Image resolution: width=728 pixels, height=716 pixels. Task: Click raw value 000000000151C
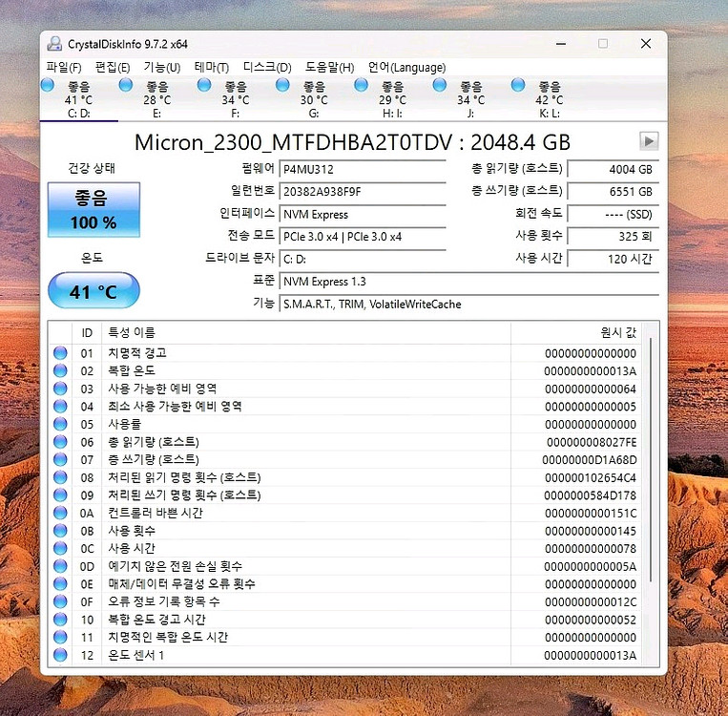[x=591, y=513]
